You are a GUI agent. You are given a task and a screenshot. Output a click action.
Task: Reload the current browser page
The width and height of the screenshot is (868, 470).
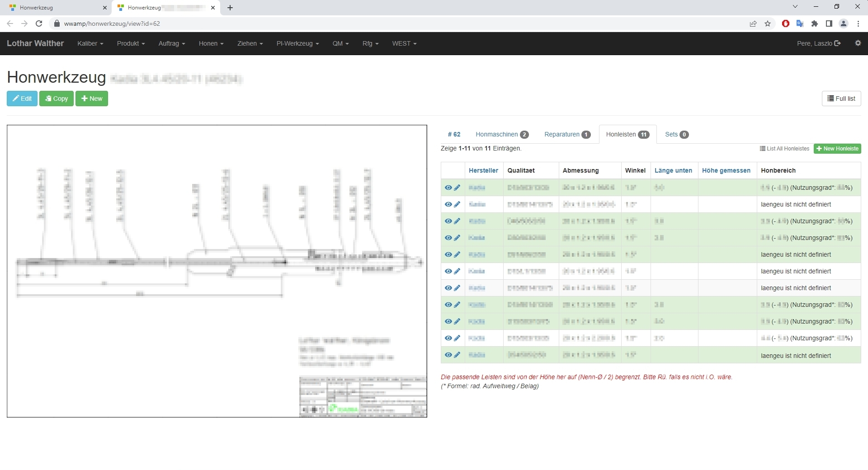coord(39,23)
